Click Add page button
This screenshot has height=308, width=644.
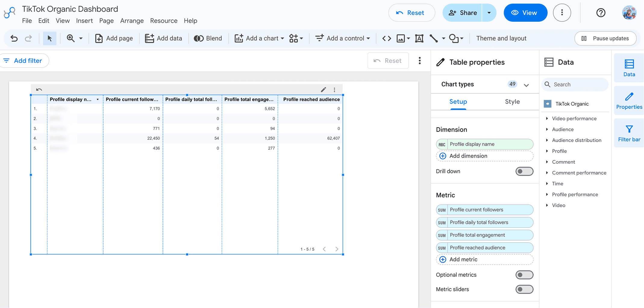[114, 38]
